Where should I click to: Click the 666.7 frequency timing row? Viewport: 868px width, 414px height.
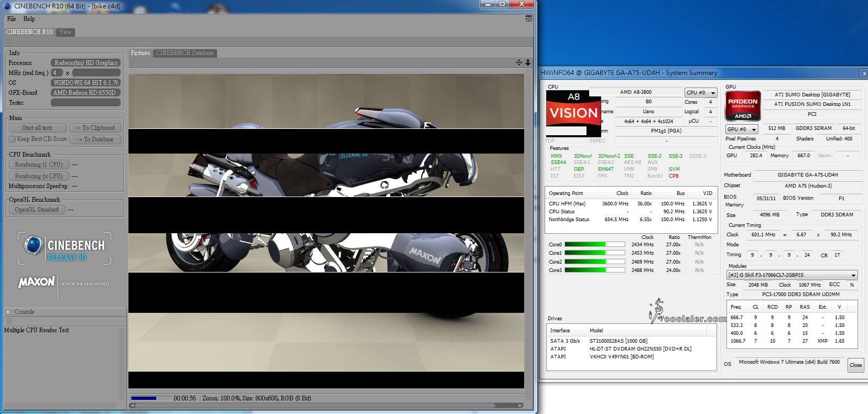point(791,317)
